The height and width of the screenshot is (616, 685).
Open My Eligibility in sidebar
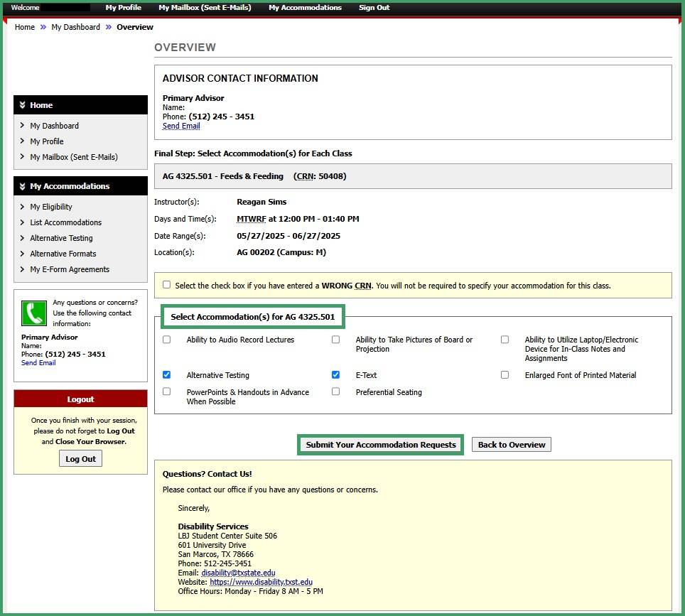click(51, 207)
